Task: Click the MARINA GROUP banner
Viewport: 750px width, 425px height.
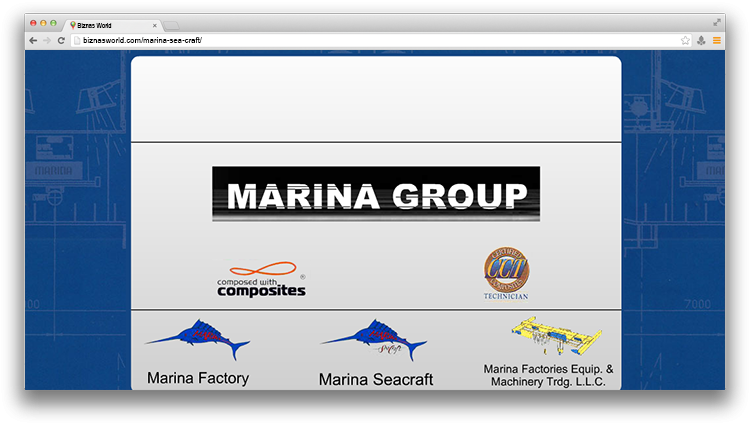Action: coord(376,194)
